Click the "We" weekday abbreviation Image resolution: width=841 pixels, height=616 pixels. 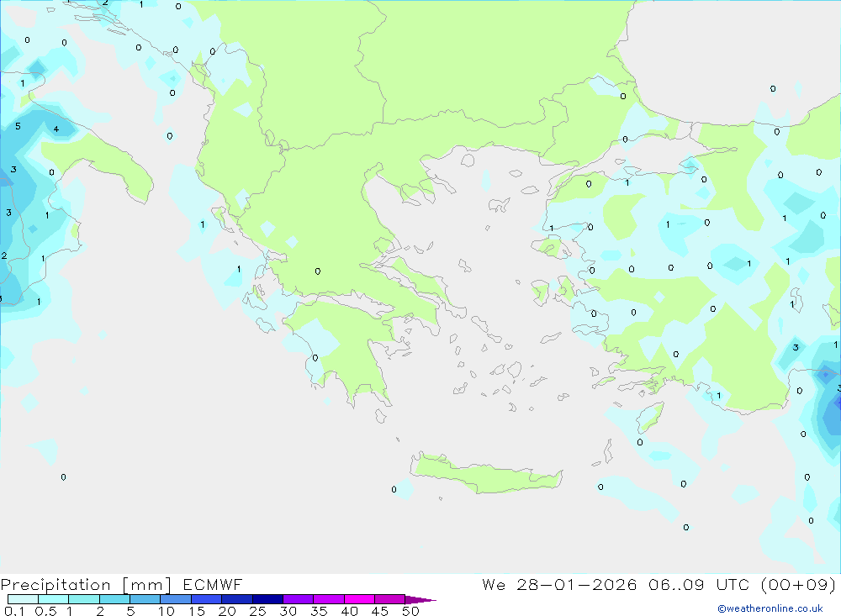click(494, 584)
